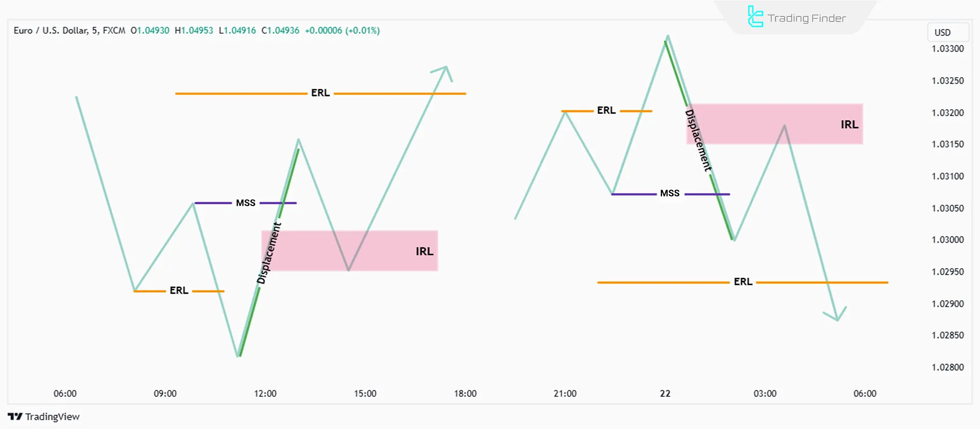Click the Displacement label on the falling leg

pos(698,140)
